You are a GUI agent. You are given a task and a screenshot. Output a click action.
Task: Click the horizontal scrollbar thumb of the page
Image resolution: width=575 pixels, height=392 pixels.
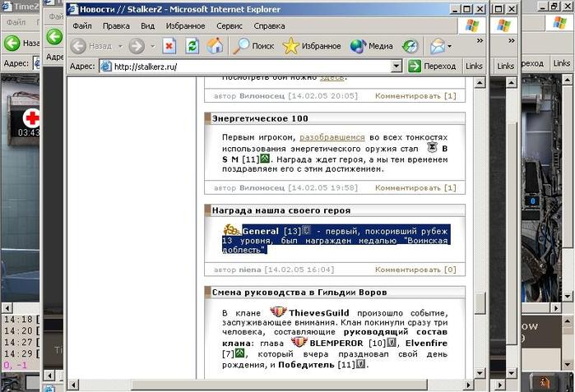coord(280,385)
